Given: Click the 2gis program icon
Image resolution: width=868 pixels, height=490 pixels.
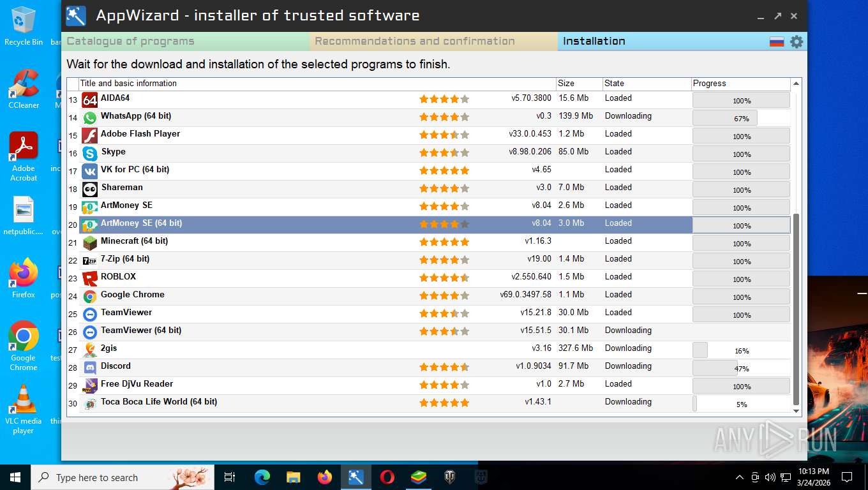Looking at the screenshot, I should pos(90,350).
